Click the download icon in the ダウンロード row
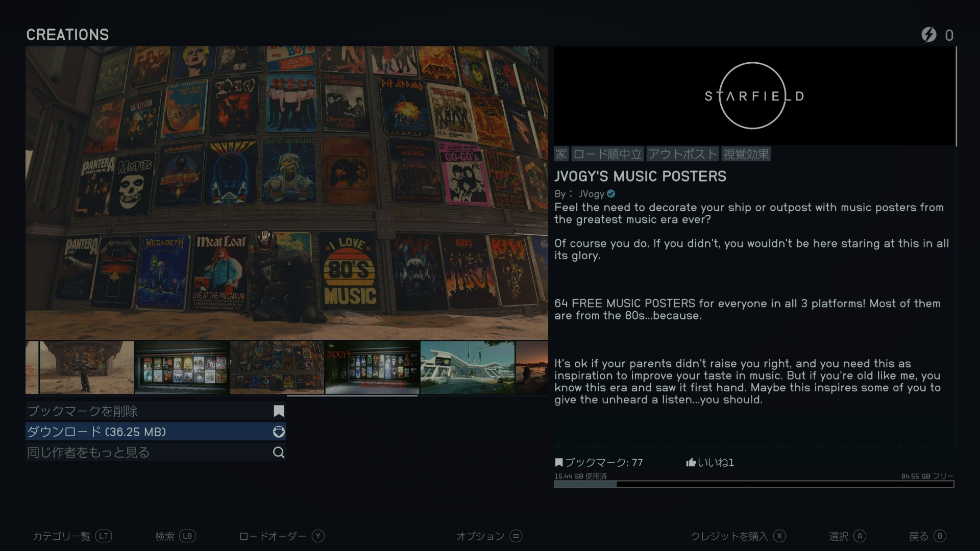Image resolution: width=980 pixels, height=551 pixels. click(x=279, y=432)
